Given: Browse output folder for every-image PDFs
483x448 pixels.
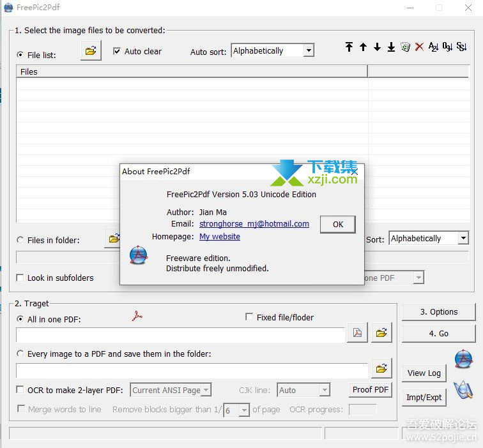Looking at the screenshot, I should [x=381, y=368].
